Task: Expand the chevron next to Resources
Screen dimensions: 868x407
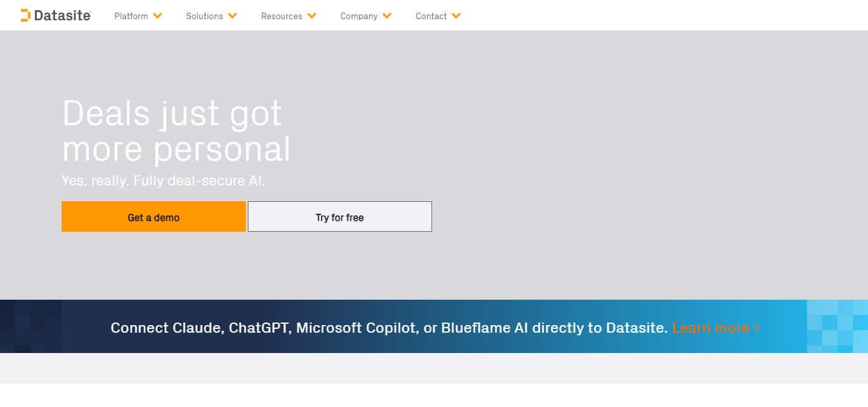Action: (312, 16)
